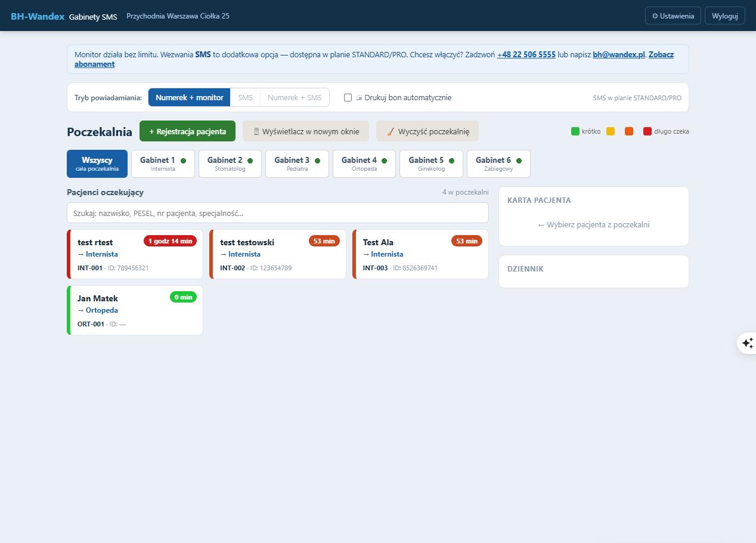Screen dimensions: 756x543
Task: Click the DZIENNIK panel heading
Action: pyautogui.click(x=525, y=269)
